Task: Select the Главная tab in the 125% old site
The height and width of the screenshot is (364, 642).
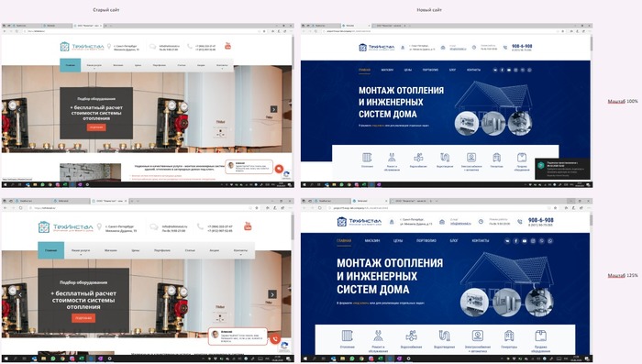Action: coord(50,250)
